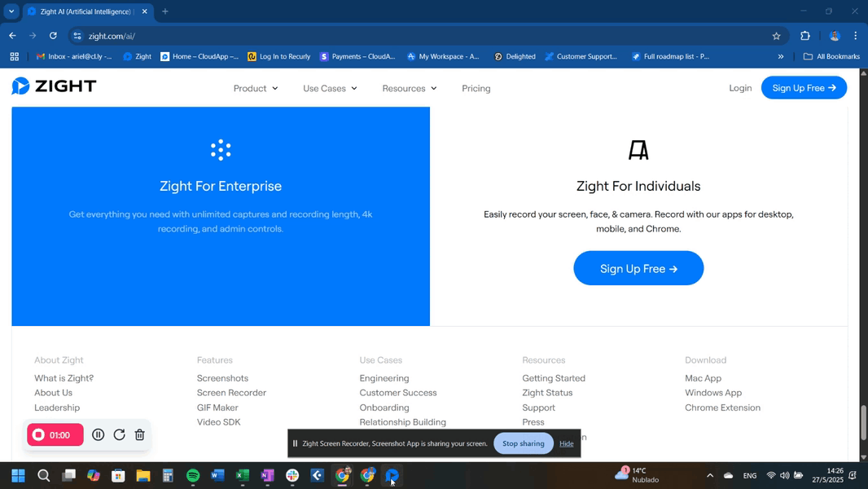This screenshot has width=868, height=489.
Task: Hide the screen sharing notification bar
Action: coord(566,443)
